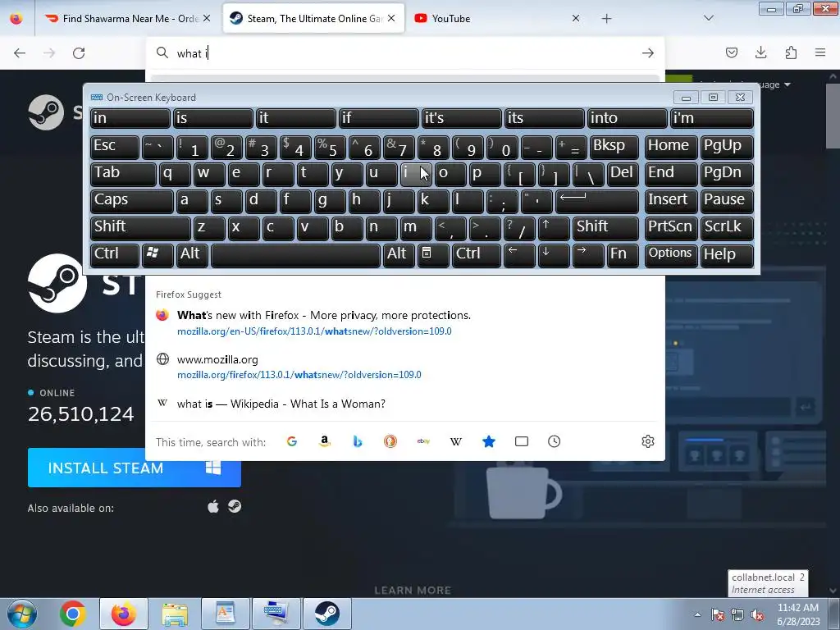Open the Windows Start button
The width and height of the screenshot is (840, 630).
[x=22, y=614]
